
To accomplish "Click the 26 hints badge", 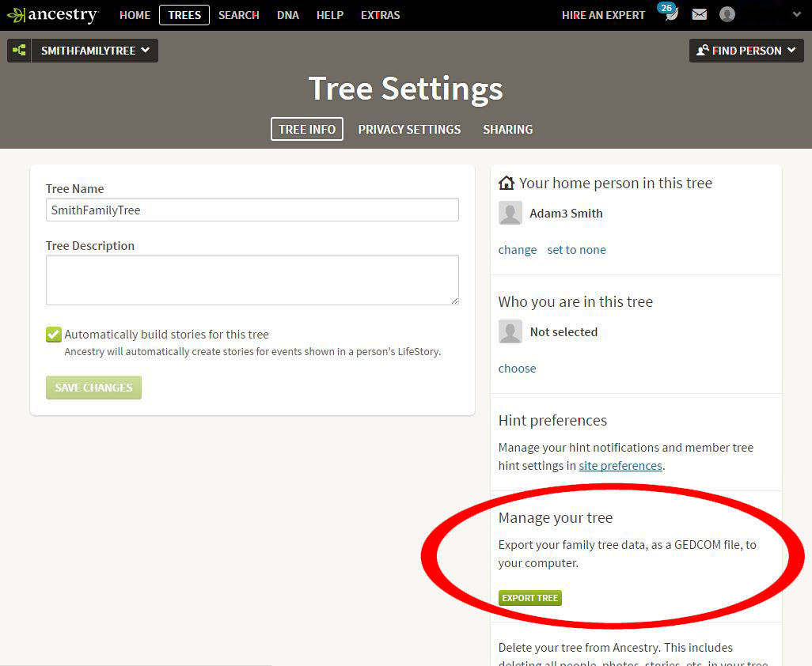I will [x=666, y=8].
